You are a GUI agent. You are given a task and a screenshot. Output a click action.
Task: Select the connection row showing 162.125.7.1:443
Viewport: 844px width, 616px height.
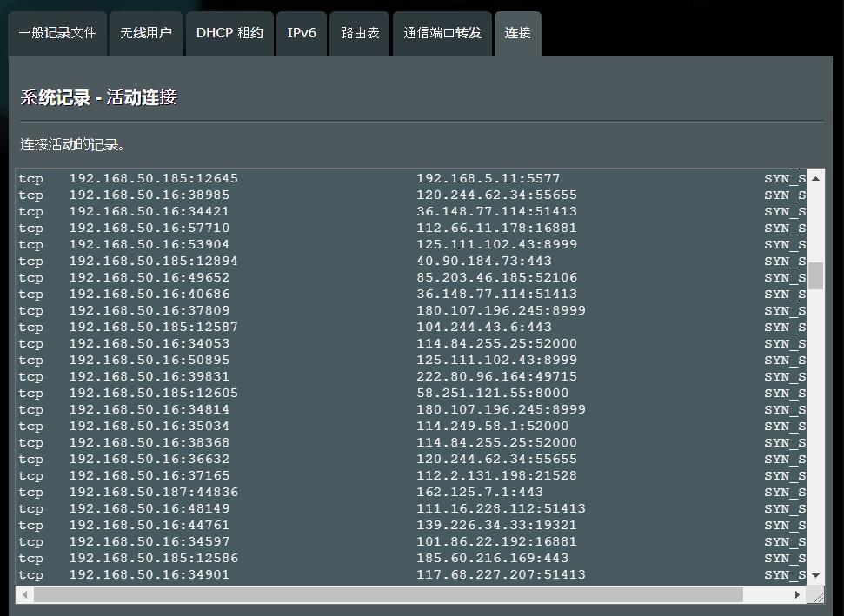pyautogui.click(x=348, y=492)
